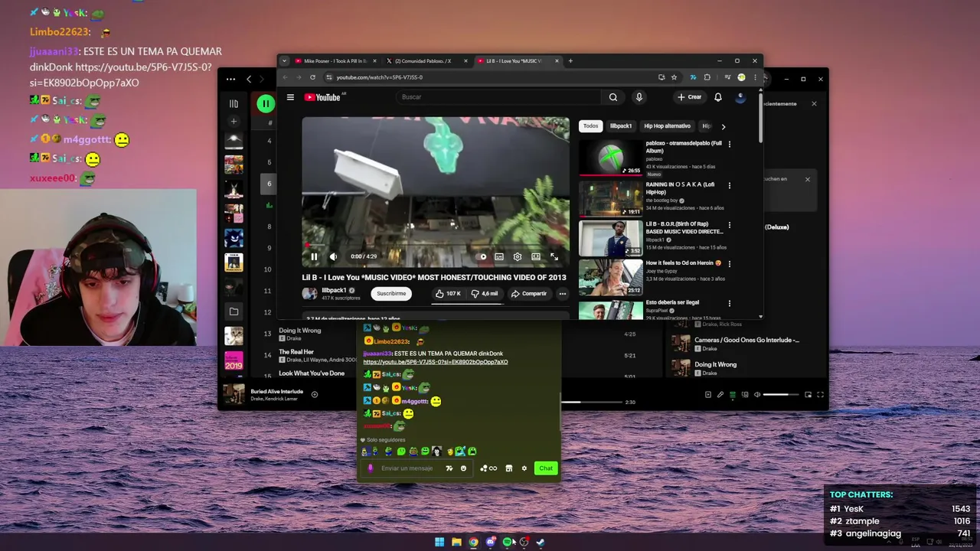Open Windows Start menu
980x551 pixels.
click(x=439, y=542)
